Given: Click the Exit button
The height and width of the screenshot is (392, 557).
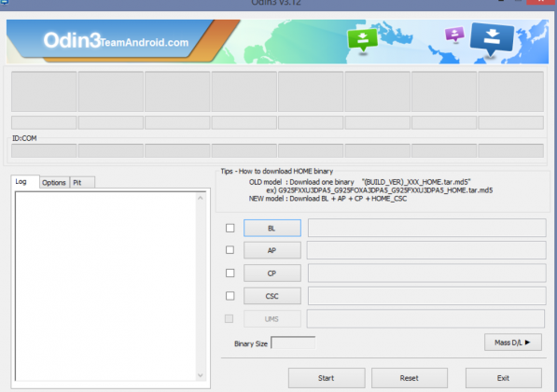Looking at the screenshot, I should [504, 378].
